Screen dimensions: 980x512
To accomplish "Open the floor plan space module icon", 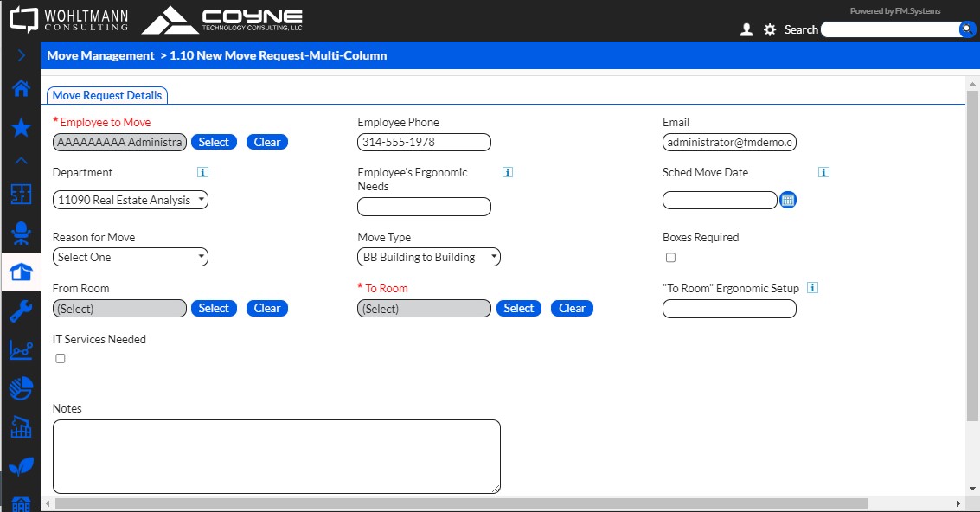I will click(21, 194).
